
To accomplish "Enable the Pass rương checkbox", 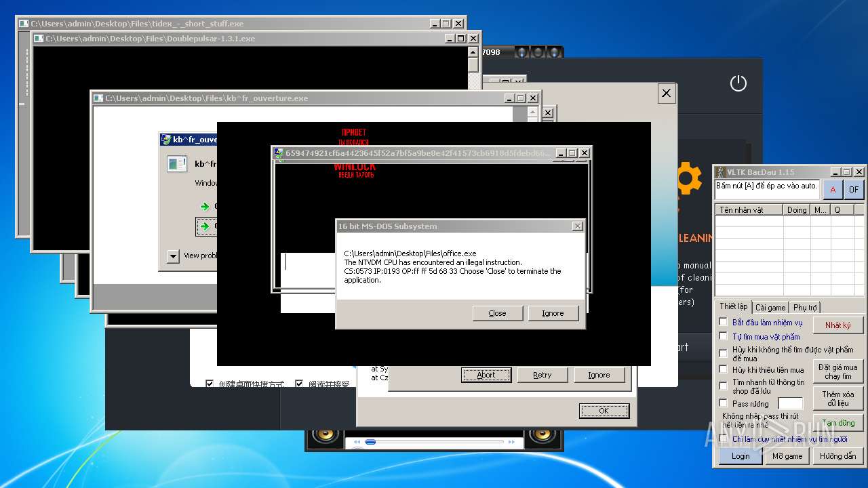I will pos(723,403).
